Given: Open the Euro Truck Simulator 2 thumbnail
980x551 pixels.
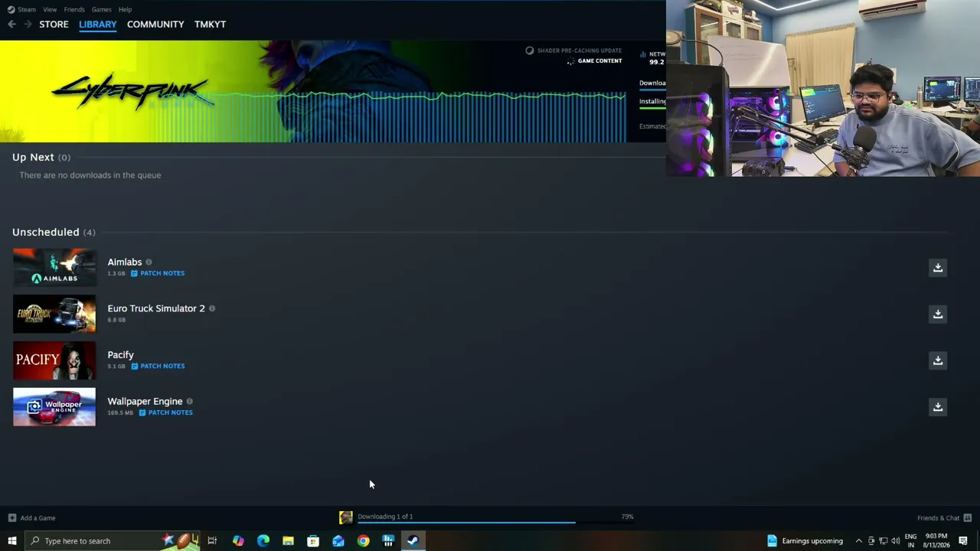Looking at the screenshot, I should pos(54,314).
